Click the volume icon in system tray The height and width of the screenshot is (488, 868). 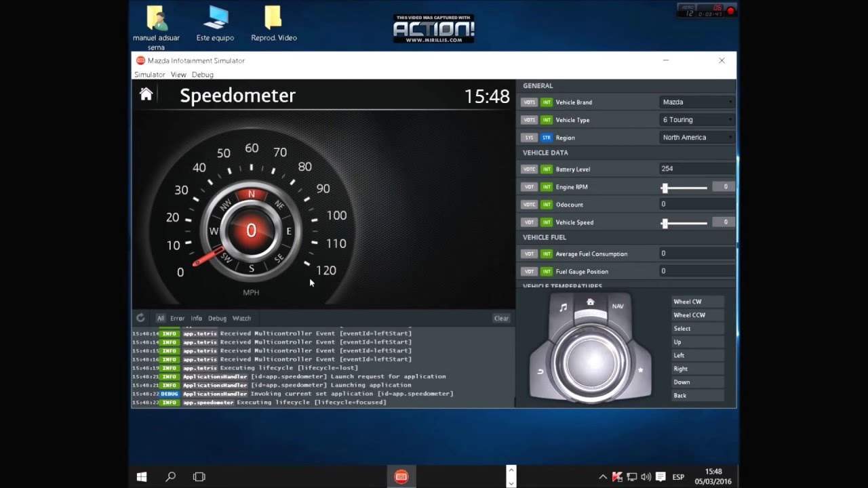(x=646, y=476)
